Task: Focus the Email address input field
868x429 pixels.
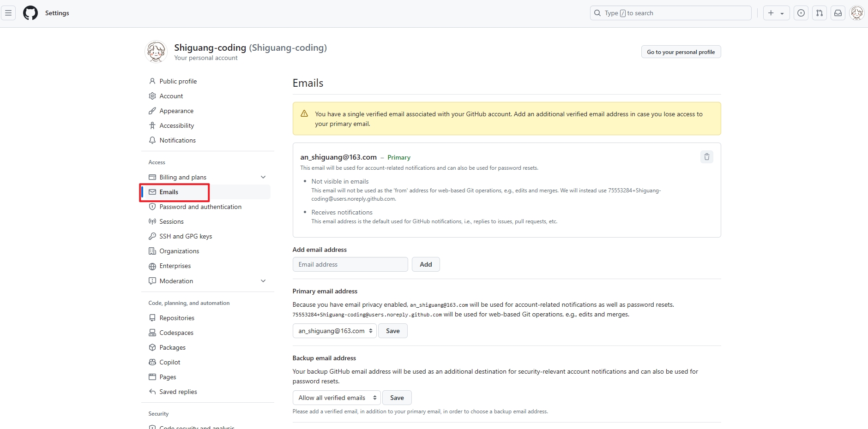Action: (350, 264)
